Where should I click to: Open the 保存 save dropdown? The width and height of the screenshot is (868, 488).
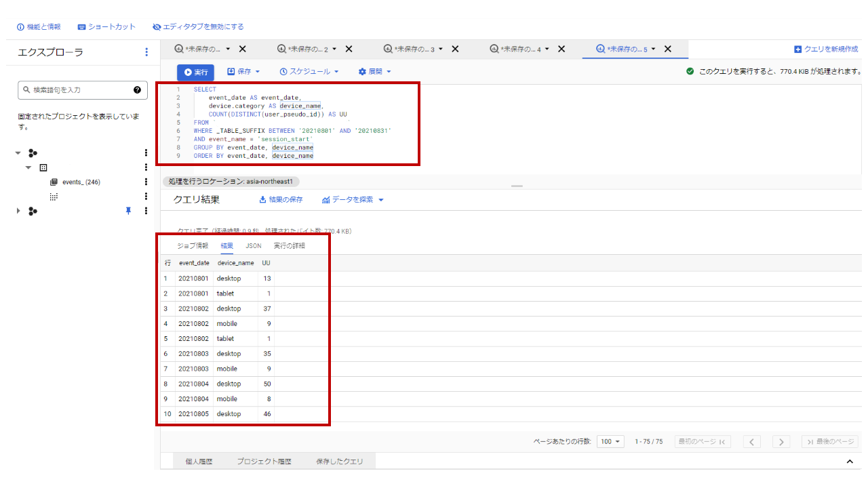[x=243, y=71]
